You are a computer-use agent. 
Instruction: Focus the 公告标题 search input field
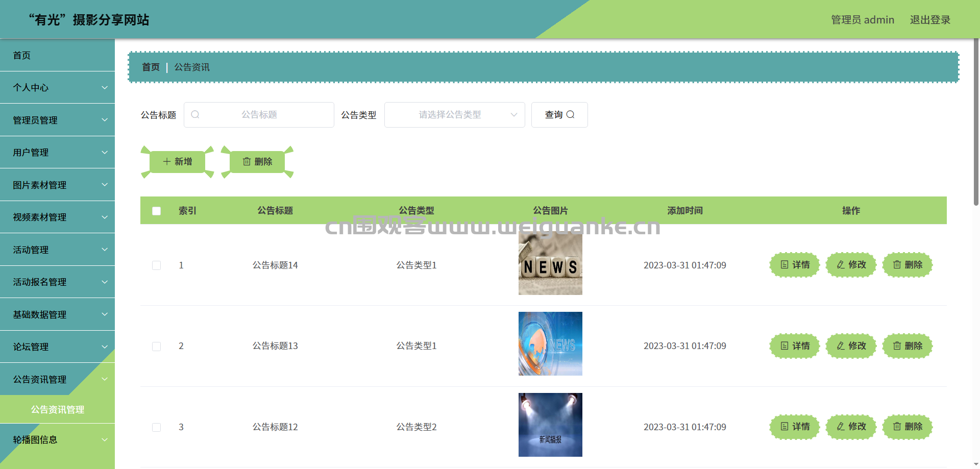(x=259, y=115)
